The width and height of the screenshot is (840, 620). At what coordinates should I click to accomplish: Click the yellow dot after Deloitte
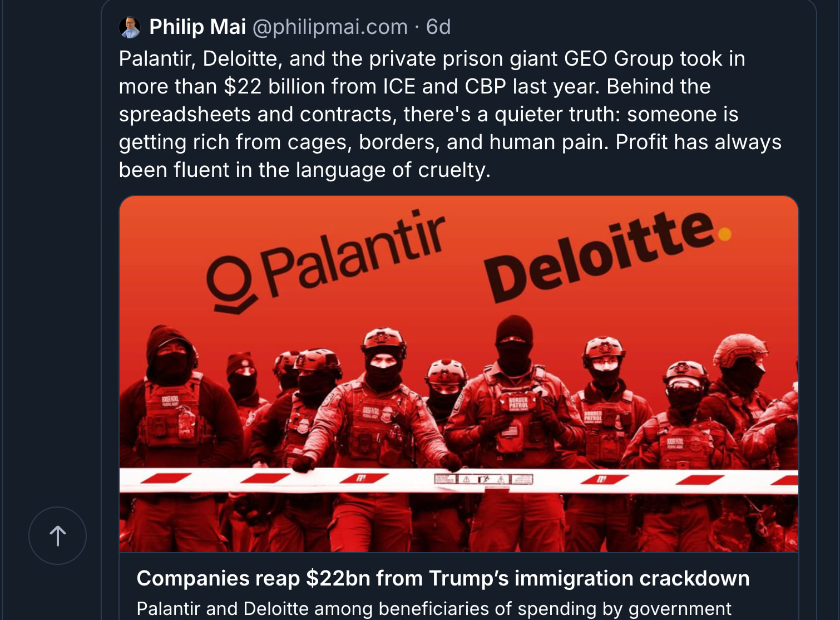tap(724, 234)
